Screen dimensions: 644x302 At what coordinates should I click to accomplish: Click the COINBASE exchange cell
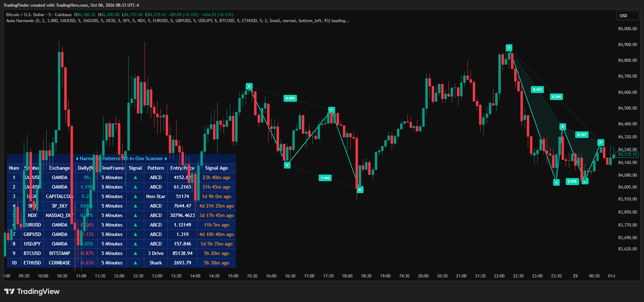(x=60, y=263)
